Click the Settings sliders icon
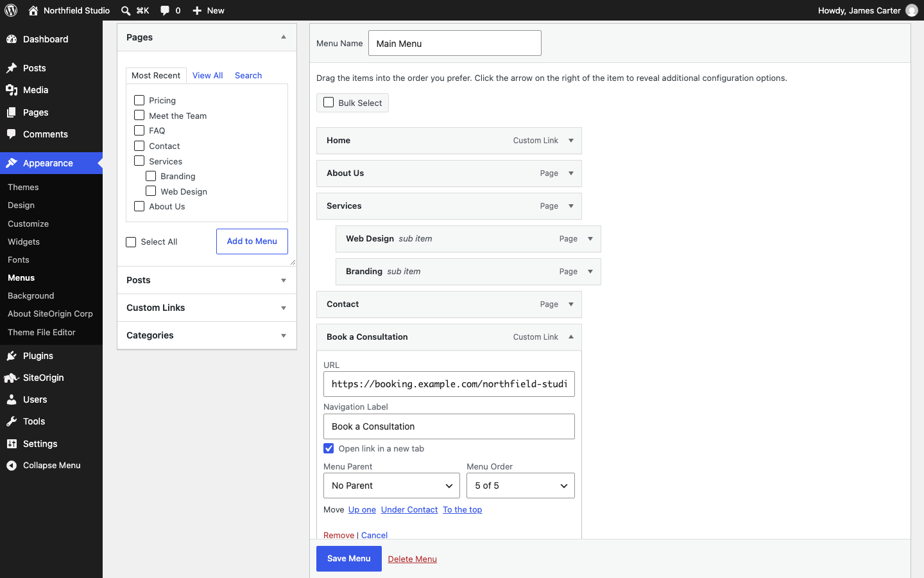Viewport: 924px width, 578px height. coord(12,444)
